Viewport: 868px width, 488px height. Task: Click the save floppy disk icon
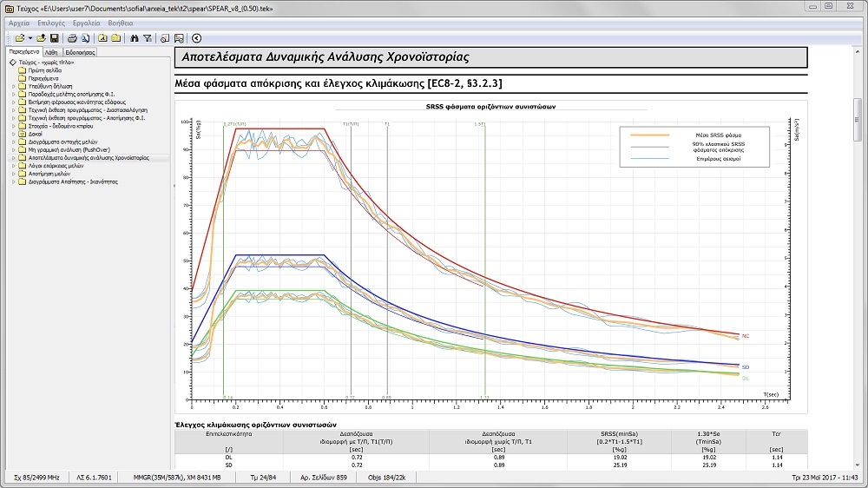coord(54,38)
